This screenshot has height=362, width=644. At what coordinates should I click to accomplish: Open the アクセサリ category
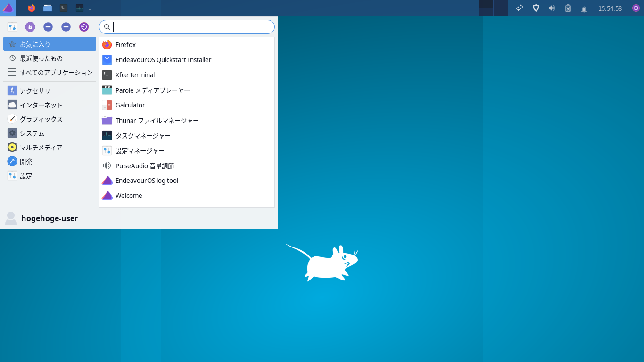tap(50, 90)
